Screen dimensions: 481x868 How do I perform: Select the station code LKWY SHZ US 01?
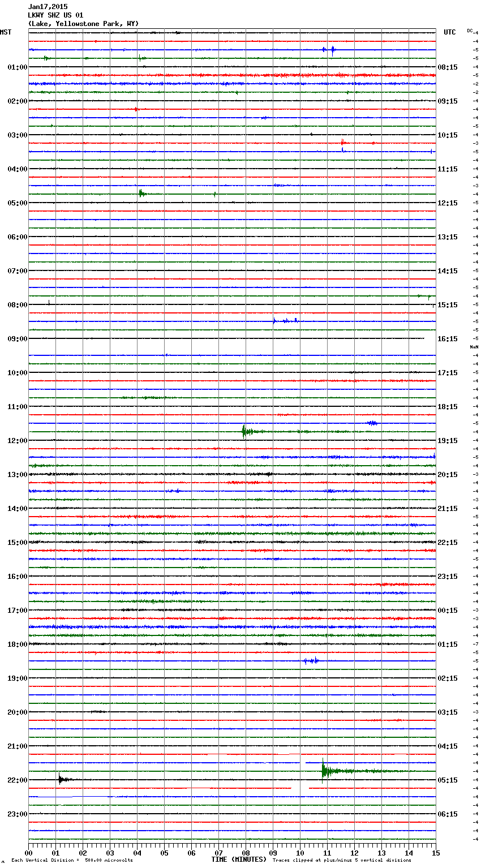(55, 15)
